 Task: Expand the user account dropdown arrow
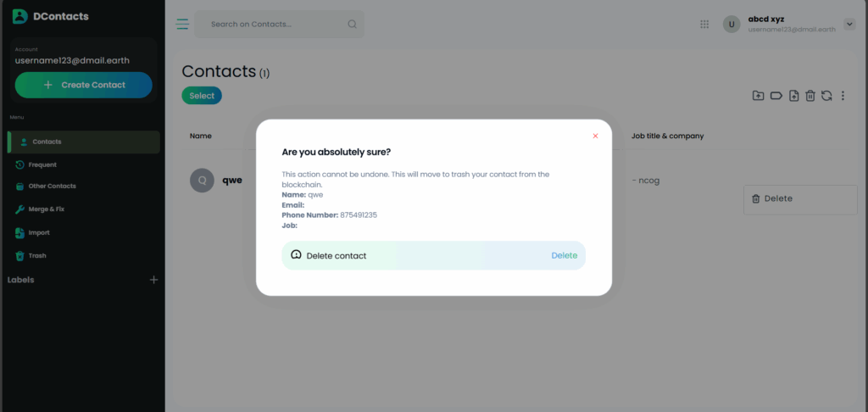coord(850,25)
